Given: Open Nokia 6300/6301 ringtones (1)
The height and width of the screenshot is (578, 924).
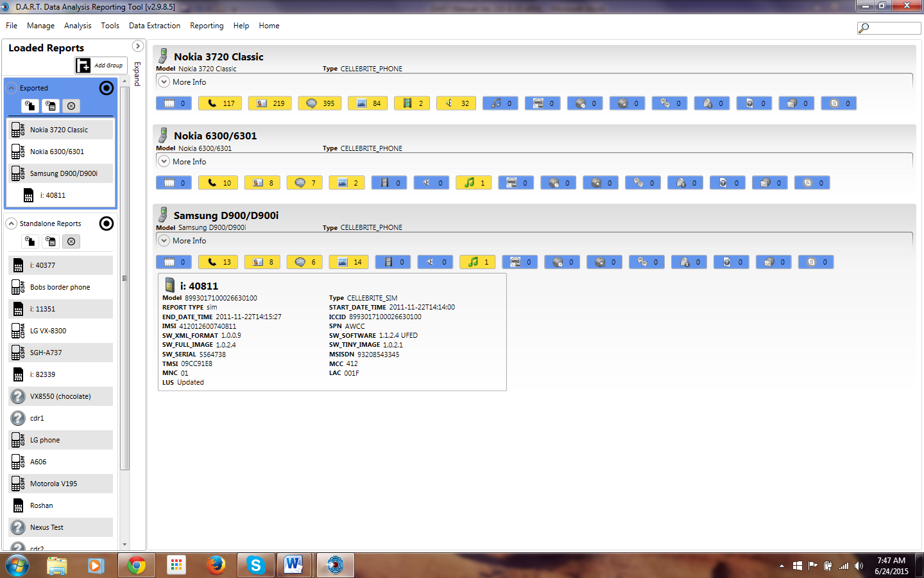Looking at the screenshot, I should coord(474,183).
